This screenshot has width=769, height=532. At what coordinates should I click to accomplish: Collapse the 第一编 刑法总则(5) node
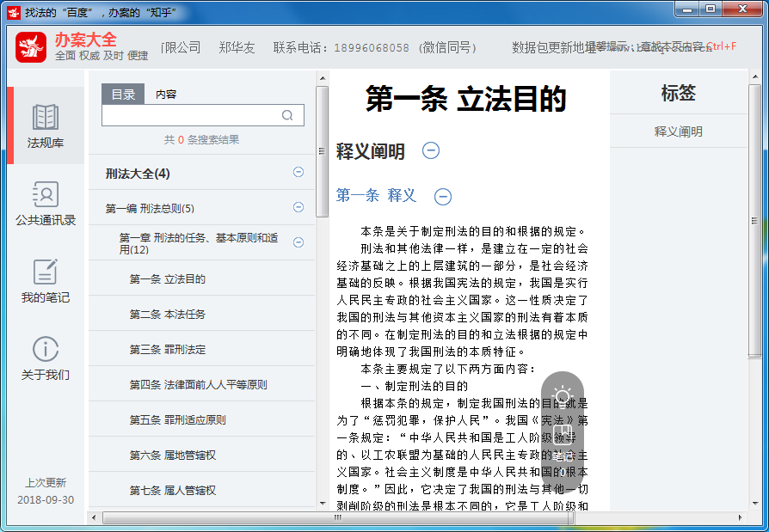click(x=298, y=207)
